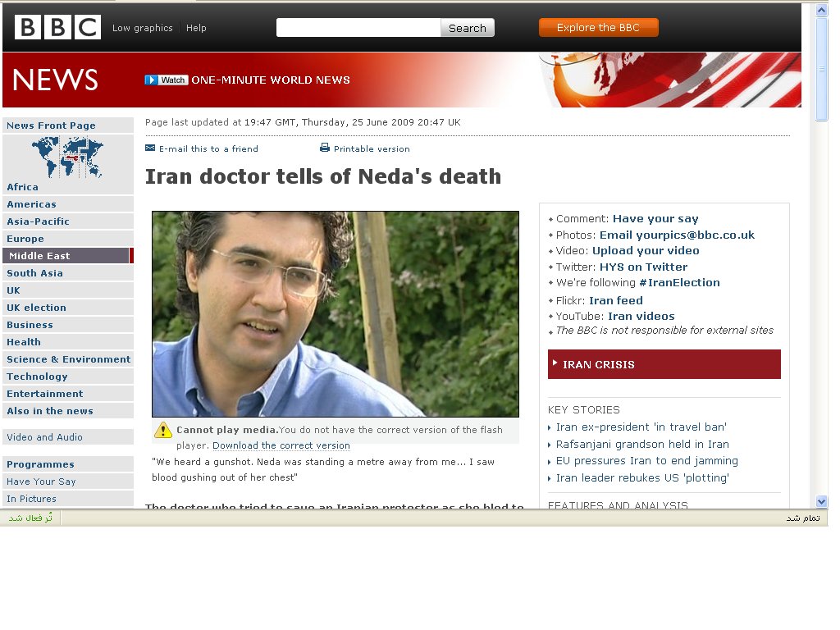Go to News Front Page
Image resolution: width=840 pixels, height=630 pixels.
point(51,126)
